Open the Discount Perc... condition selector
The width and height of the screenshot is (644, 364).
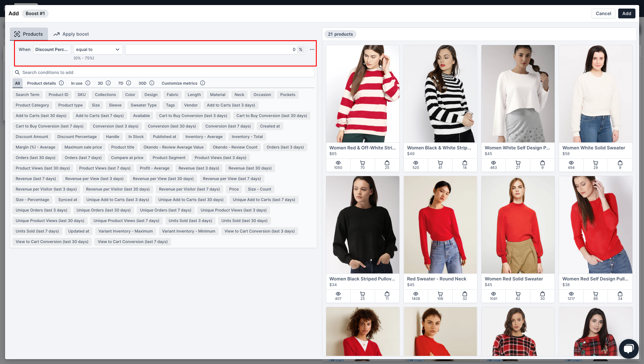point(52,49)
